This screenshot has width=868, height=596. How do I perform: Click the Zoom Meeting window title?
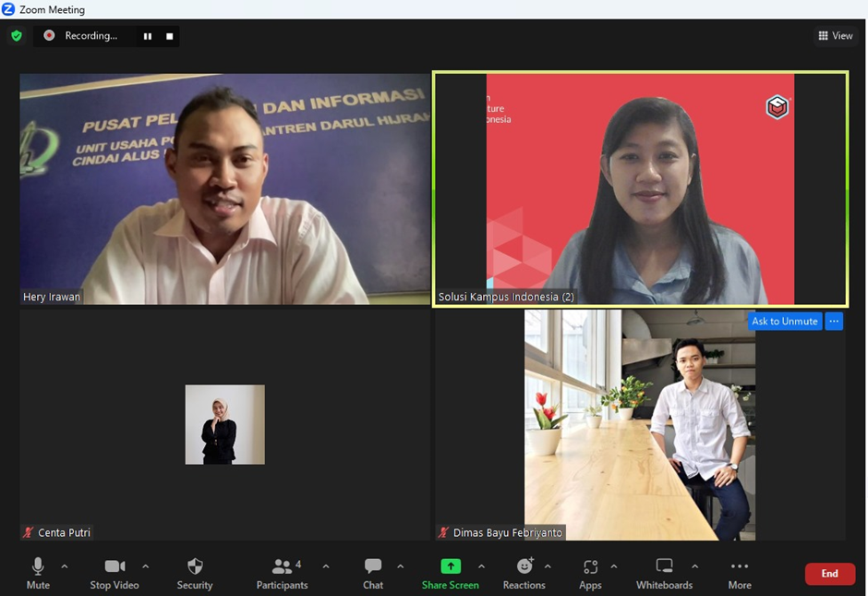pos(52,10)
